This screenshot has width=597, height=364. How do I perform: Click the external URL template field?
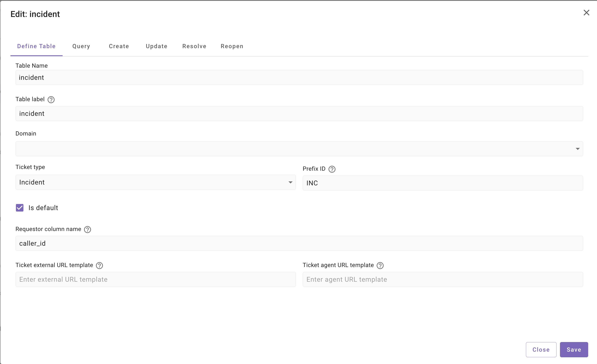click(x=155, y=279)
